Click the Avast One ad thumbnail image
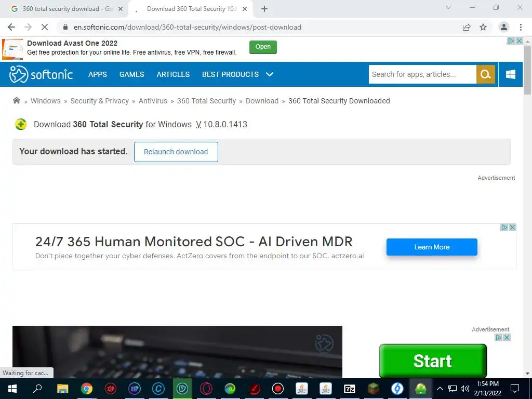The image size is (532, 399). click(x=12, y=49)
